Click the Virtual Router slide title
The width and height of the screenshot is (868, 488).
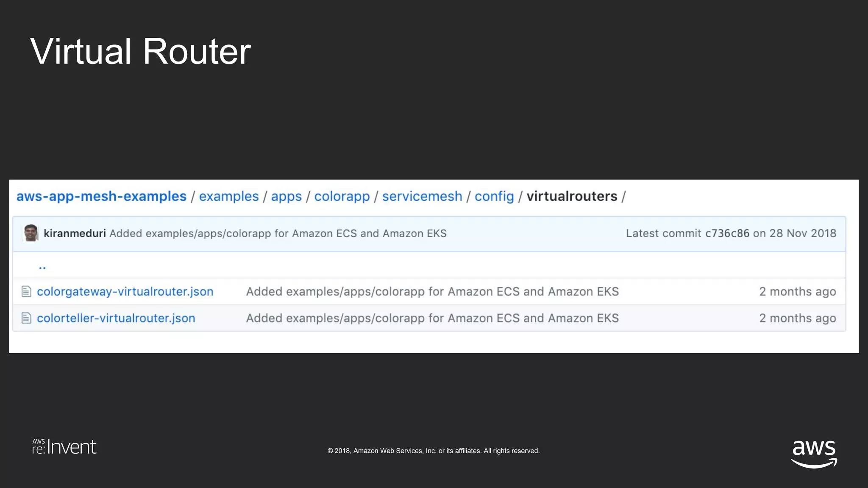141,52
